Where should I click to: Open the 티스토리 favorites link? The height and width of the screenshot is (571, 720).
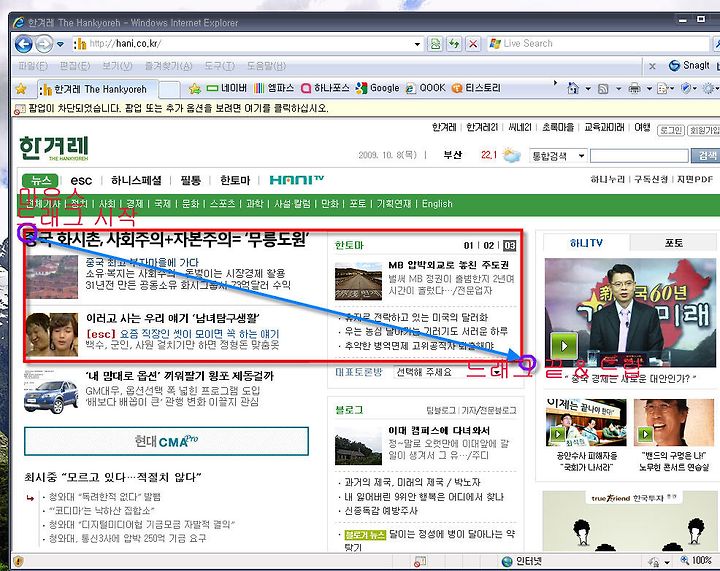point(476,88)
